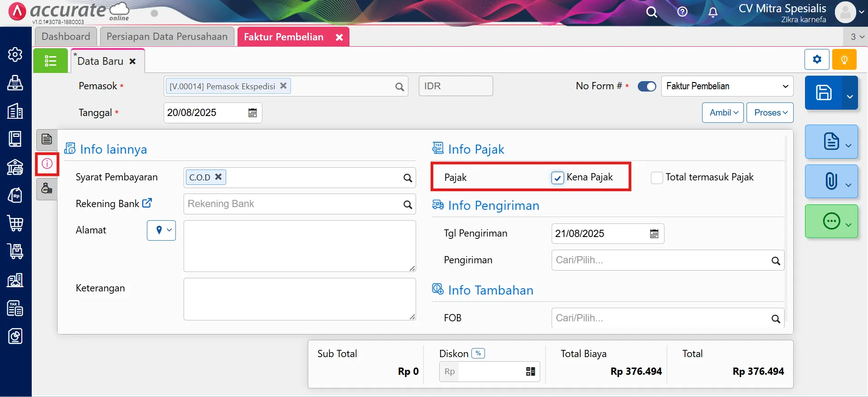This screenshot has height=397, width=868.
Task: Open the general ledger book icon
Action: pyautogui.click(x=15, y=139)
